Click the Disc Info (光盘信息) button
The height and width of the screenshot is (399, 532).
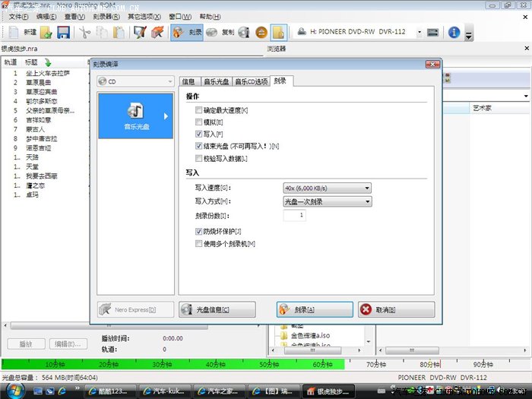217,310
